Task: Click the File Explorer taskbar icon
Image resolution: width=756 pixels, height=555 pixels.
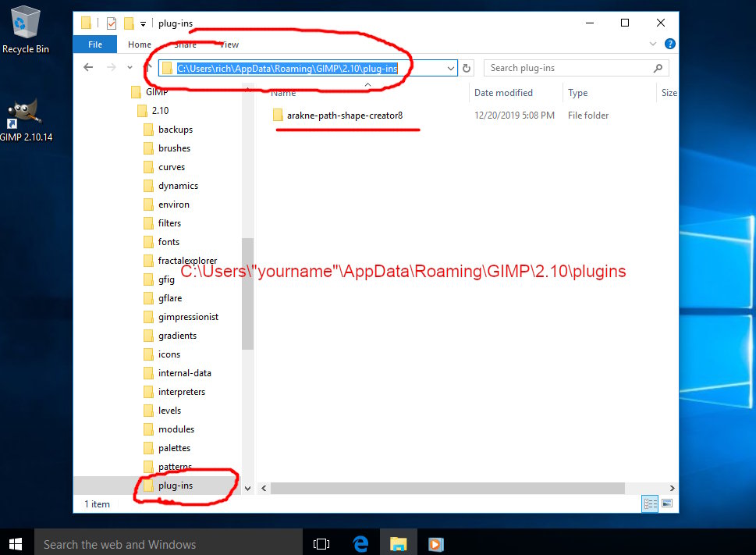Action: (398, 543)
